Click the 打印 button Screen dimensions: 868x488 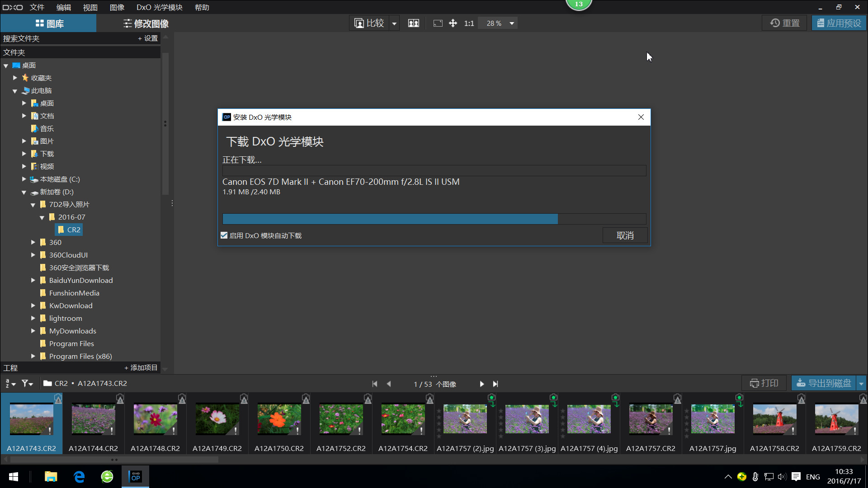[x=764, y=383]
